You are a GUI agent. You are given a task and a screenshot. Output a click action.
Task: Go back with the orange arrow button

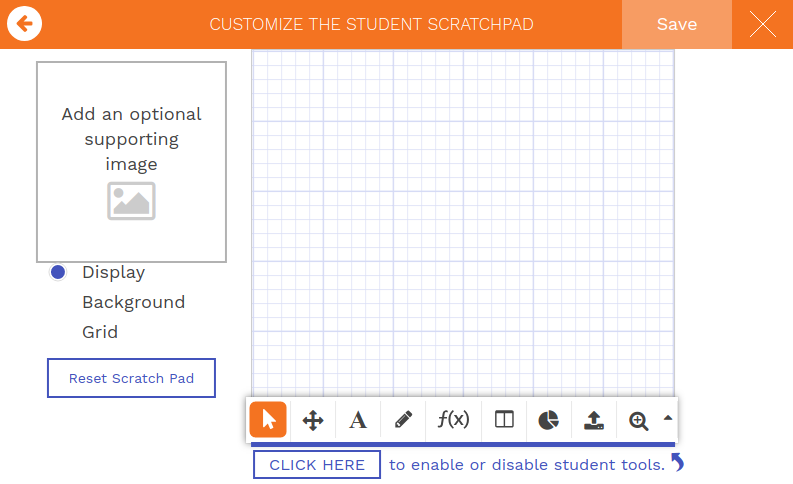(24, 24)
